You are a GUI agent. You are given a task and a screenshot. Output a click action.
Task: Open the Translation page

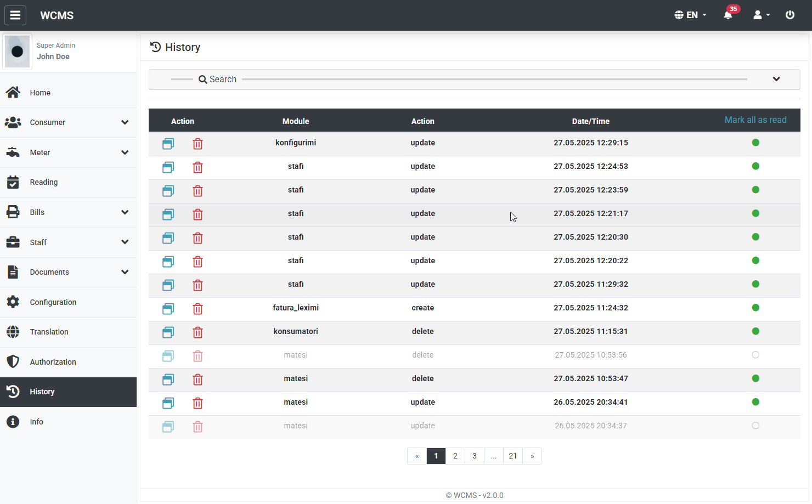(68, 332)
